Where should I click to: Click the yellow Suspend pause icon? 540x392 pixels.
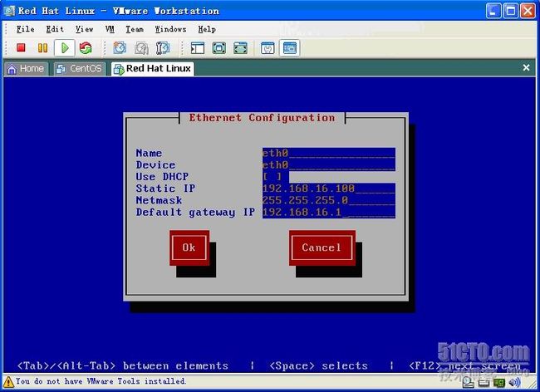click(42, 48)
